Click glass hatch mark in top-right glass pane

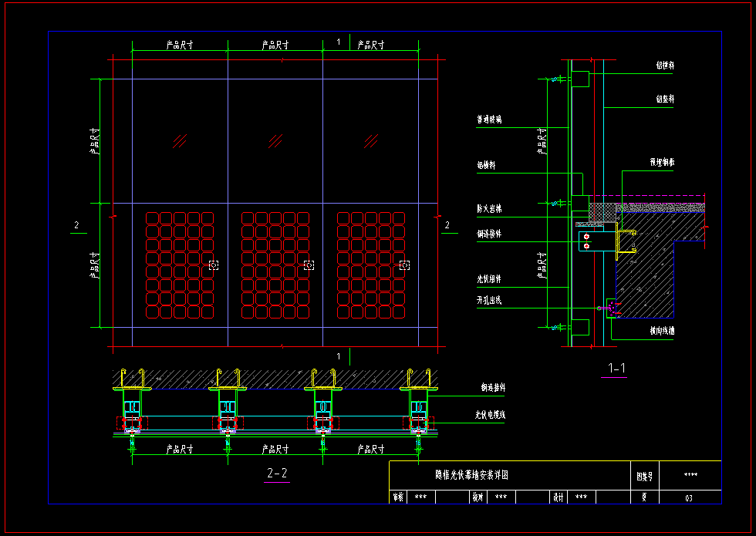click(371, 140)
